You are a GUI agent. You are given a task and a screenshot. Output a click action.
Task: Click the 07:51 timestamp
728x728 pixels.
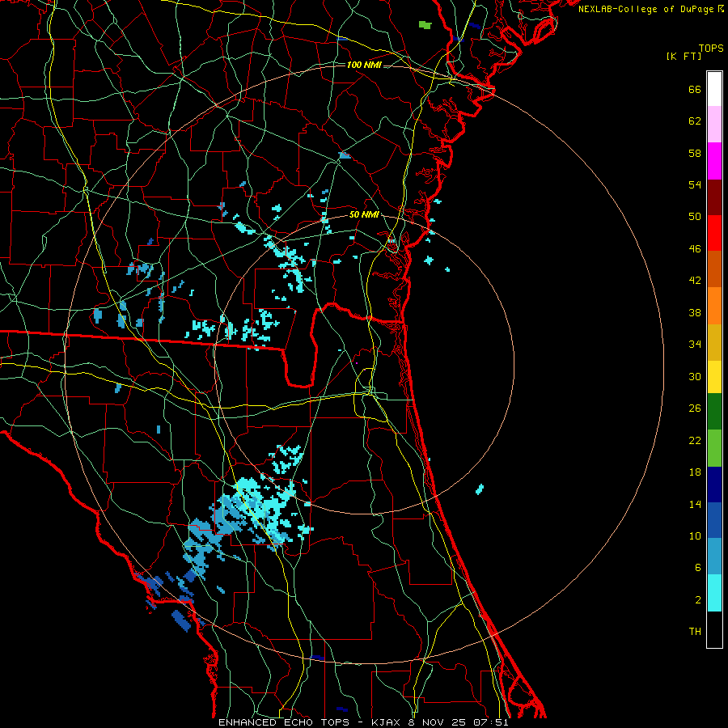(491, 722)
